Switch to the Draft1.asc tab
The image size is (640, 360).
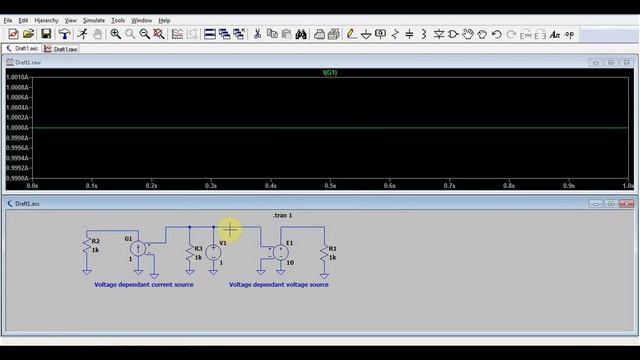[22, 48]
